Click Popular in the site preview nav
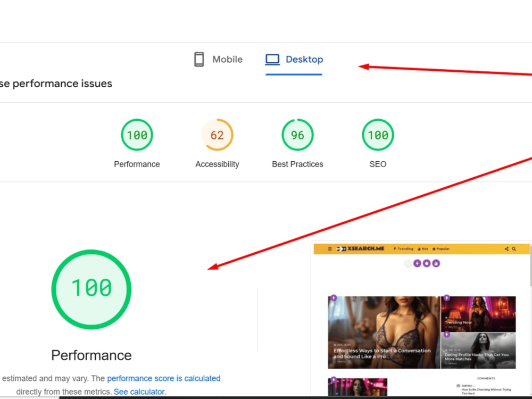 coord(440,248)
